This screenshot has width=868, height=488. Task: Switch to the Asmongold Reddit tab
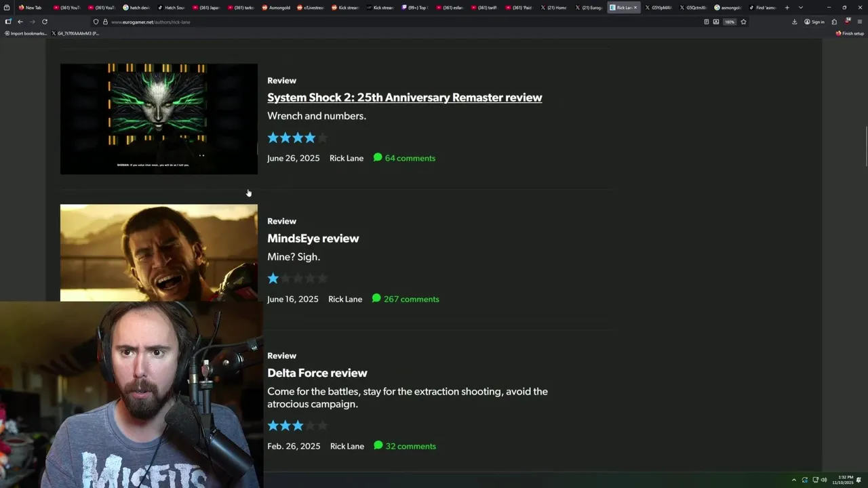coord(276,7)
